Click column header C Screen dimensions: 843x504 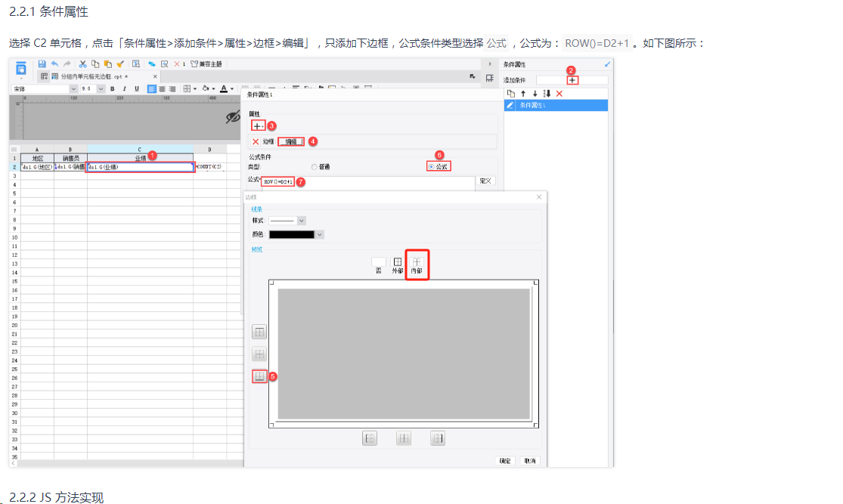coord(140,150)
